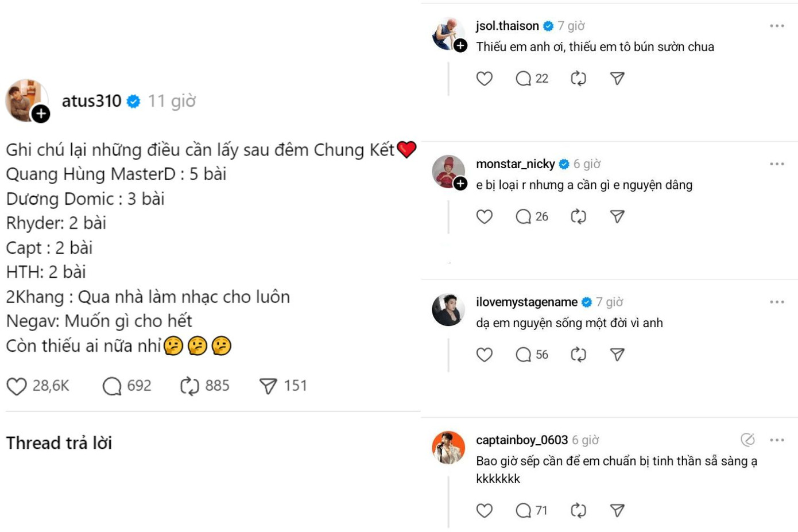Click atus310's verified blue checkmark
This screenshot has width=798, height=532.
[x=134, y=100]
